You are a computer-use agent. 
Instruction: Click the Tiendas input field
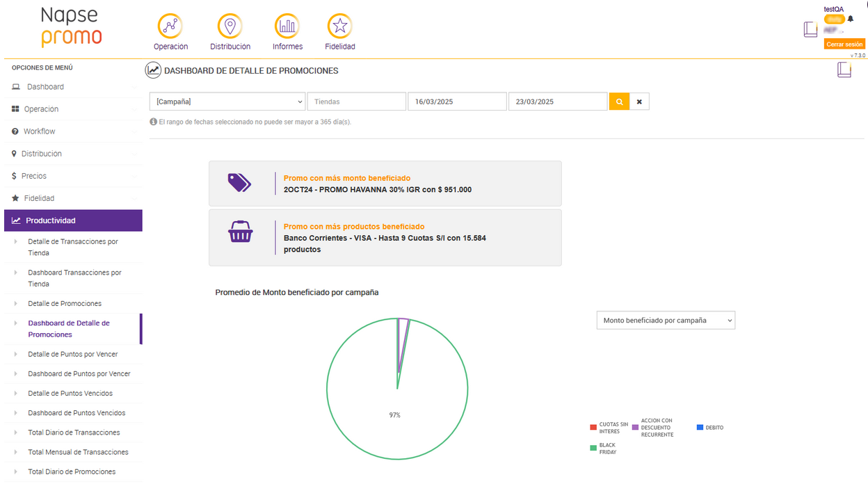(x=356, y=102)
